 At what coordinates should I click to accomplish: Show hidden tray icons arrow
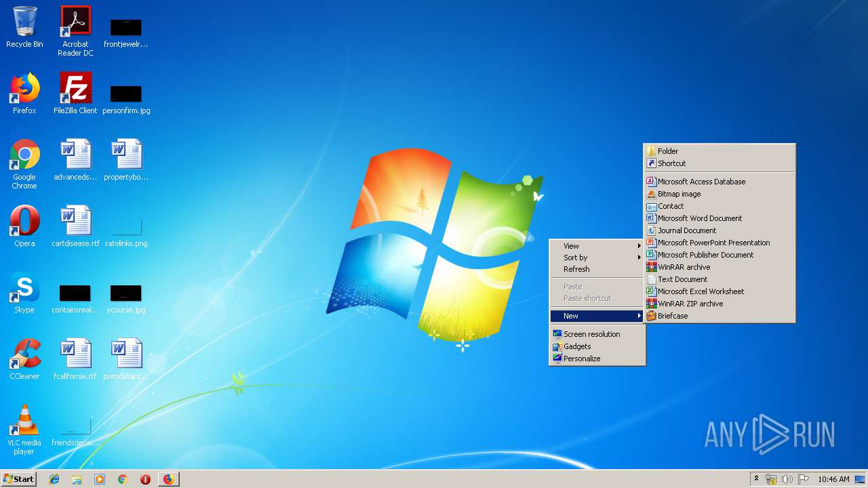[756, 479]
